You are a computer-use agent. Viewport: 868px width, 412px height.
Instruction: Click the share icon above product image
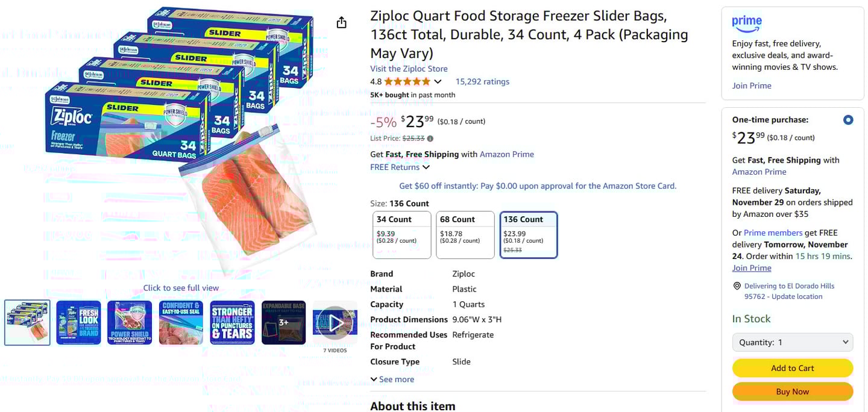pos(342,23)
